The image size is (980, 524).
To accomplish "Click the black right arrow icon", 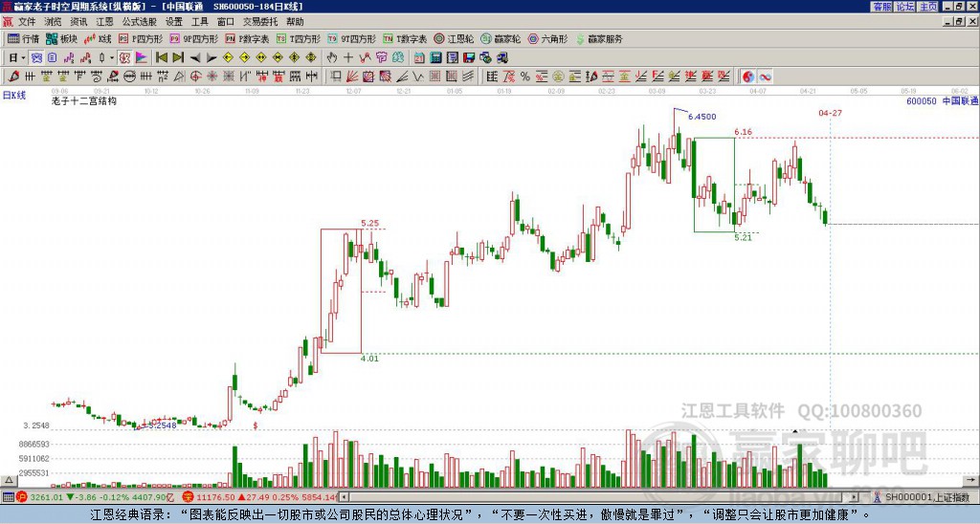I will [212, 58].
